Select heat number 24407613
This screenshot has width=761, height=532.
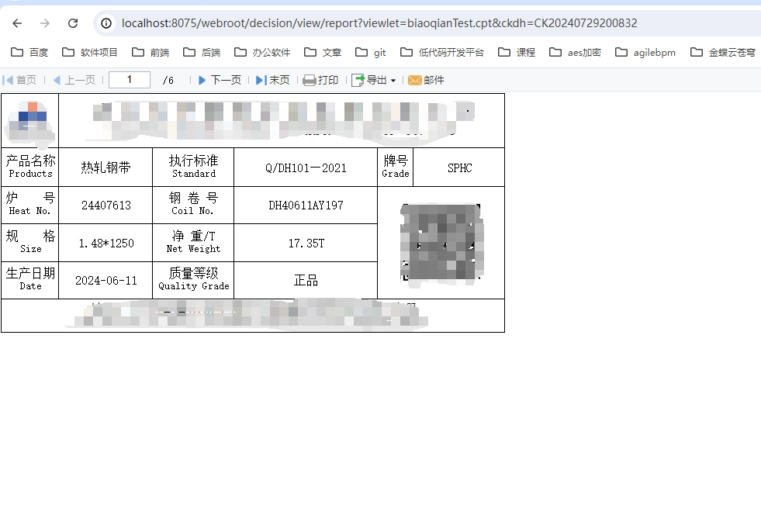coord(106,206)
